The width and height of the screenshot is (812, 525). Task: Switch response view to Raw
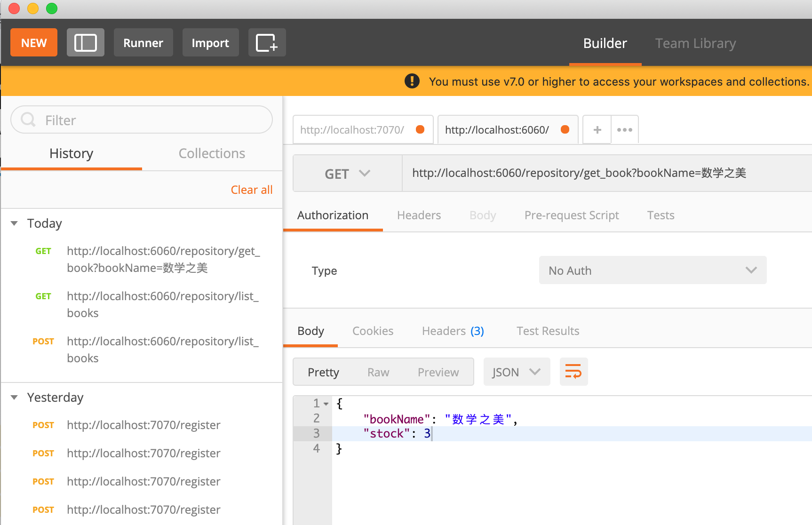(x=378, y=372)
